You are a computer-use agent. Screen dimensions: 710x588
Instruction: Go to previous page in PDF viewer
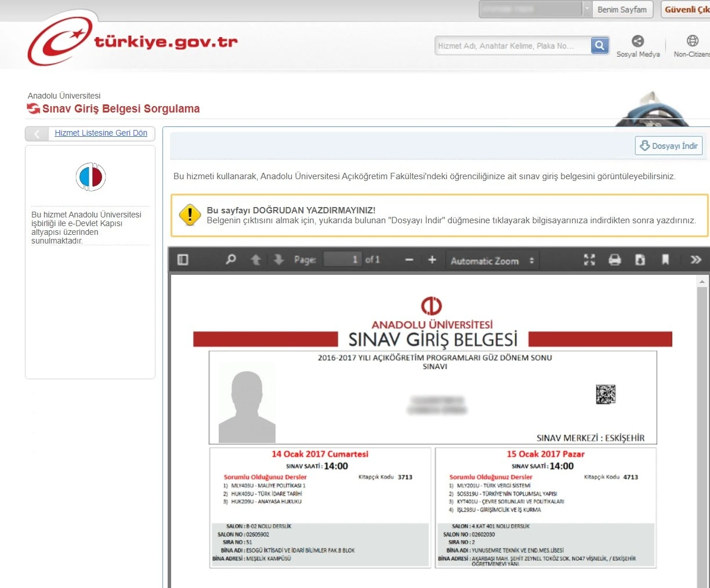click(x=255, y=260)
